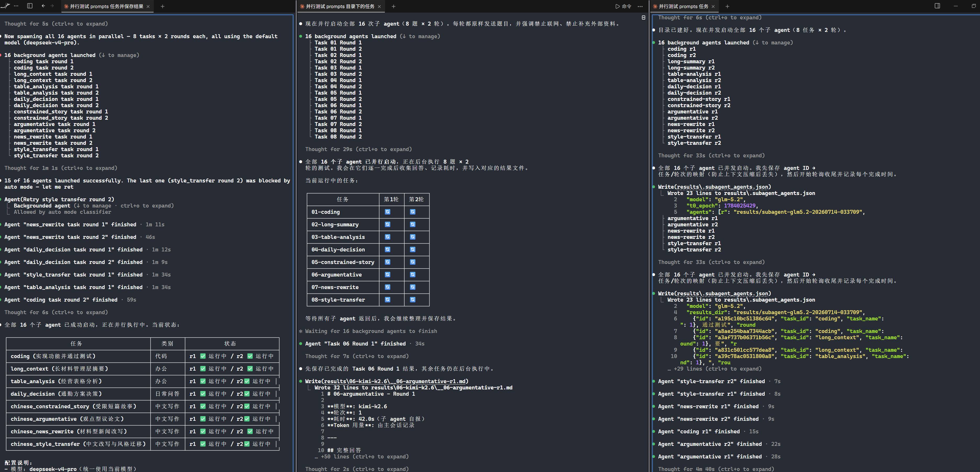
Task: Toggle the left sidebar panel icon
Action: tap(30, 6)
